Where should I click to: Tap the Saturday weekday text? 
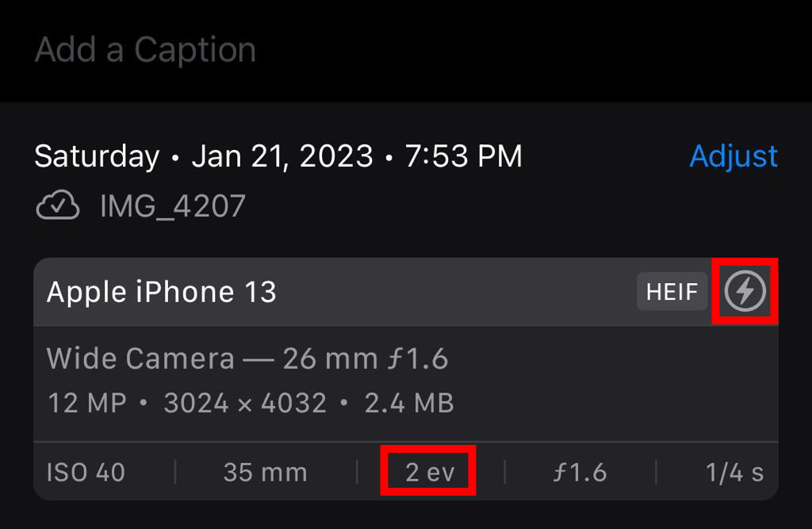tap(97, 156)
